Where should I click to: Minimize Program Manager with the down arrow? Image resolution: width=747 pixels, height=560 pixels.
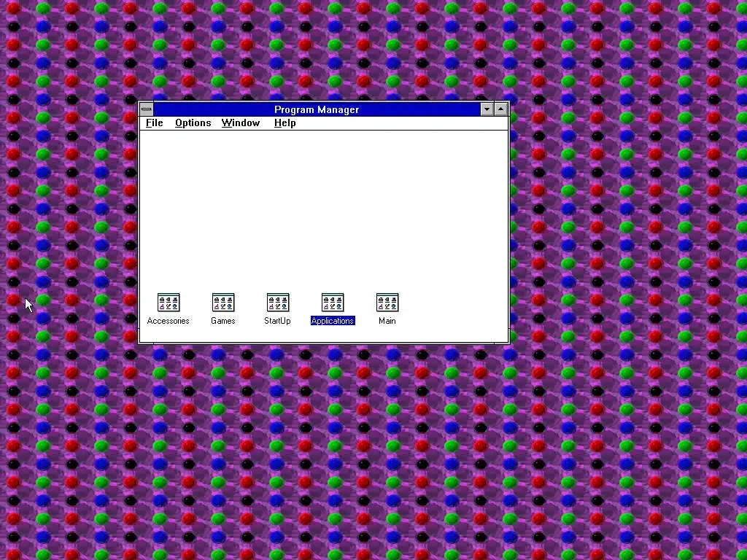click(487, 109)
